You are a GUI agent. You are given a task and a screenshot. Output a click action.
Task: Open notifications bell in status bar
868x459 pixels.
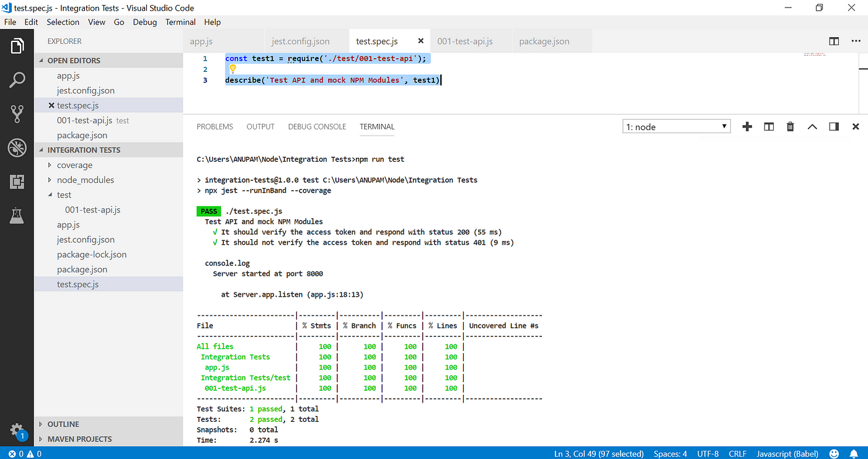[x=855, y=453]
